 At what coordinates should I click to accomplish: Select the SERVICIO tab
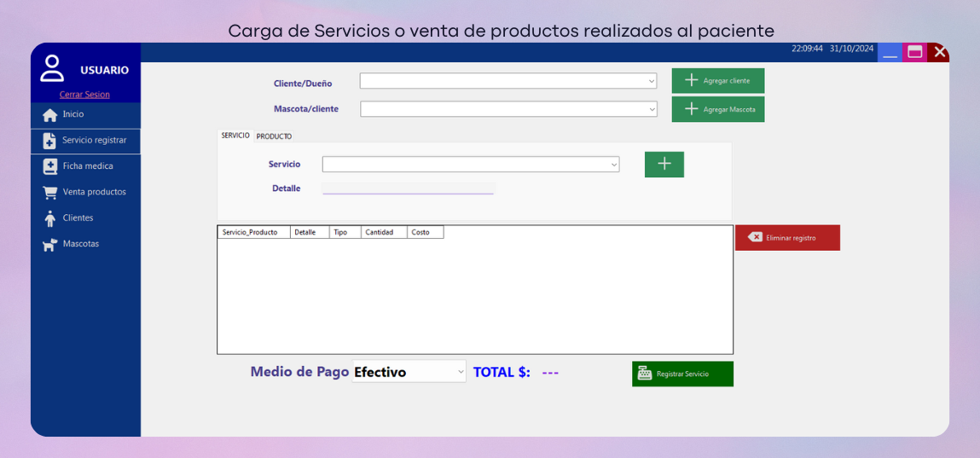(235, 136)
